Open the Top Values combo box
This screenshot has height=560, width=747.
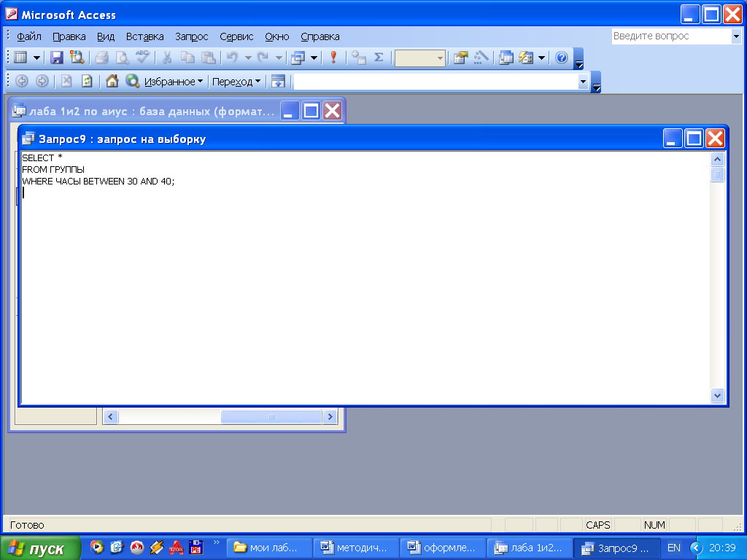(x=419, y=58)
